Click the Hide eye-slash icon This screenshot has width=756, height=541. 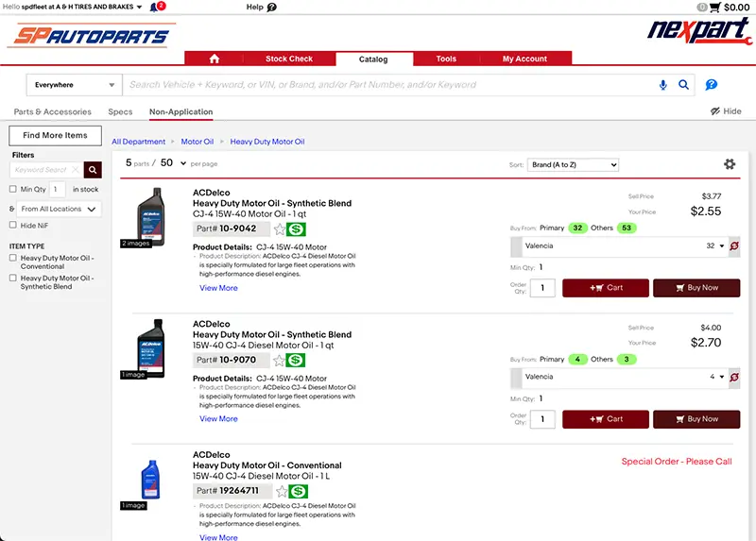(715, 111)
